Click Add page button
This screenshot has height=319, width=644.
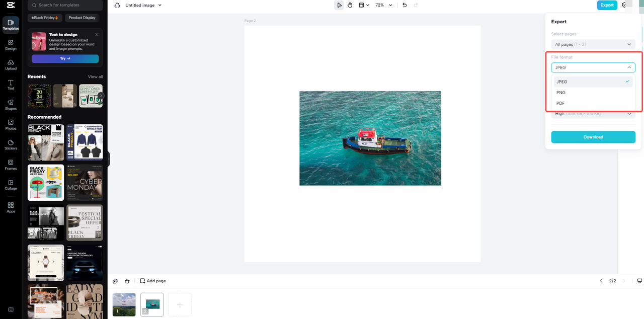(153, 281)
